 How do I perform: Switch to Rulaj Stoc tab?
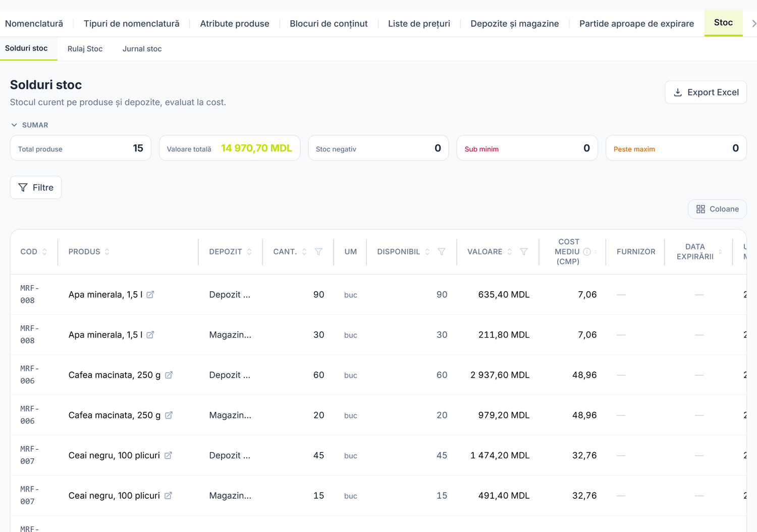pyautogui.click(x=85, y=49)
